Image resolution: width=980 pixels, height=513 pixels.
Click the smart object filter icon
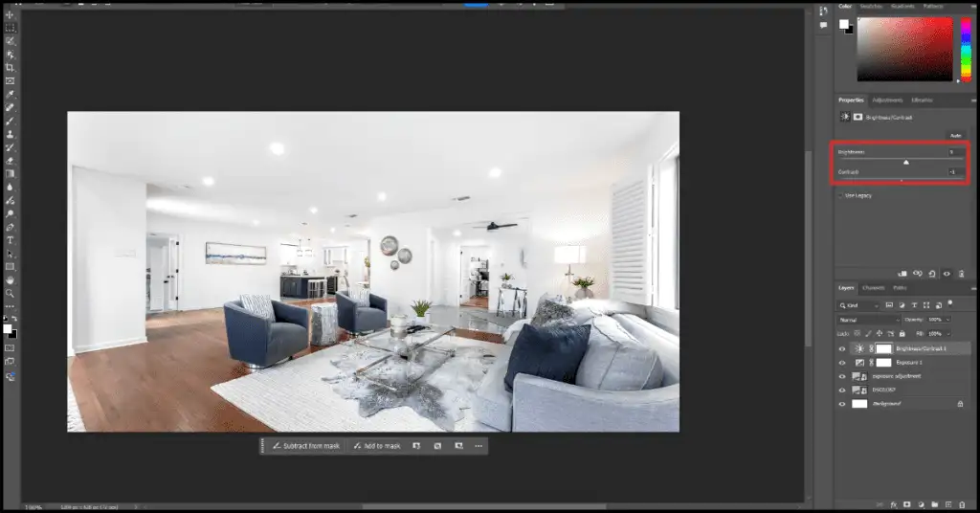938,305
